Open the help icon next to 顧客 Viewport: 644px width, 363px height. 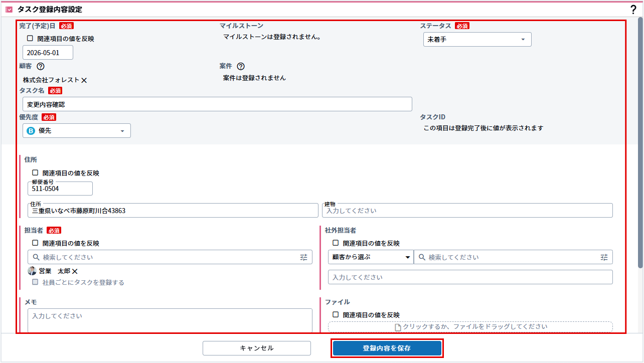pyautogui.click(x=41, y=66)
